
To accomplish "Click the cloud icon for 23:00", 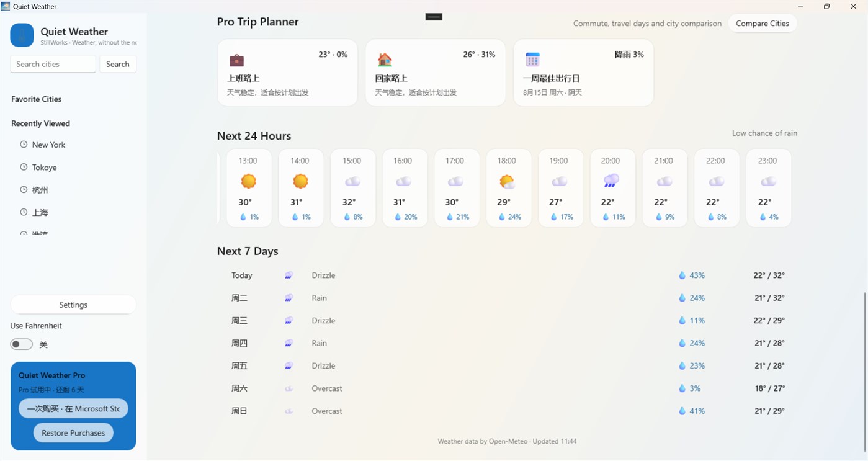I will (768, 181).
